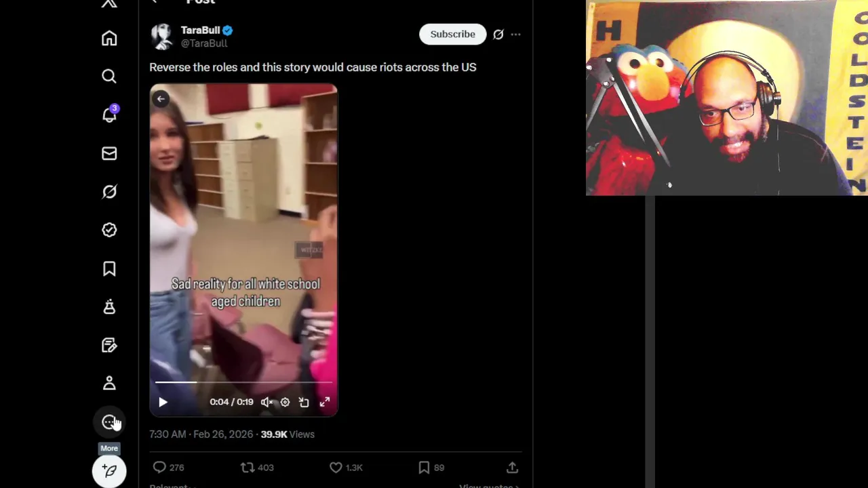Open the Notifications bell icon
Viewport: 868px width, 488px height.
coord(109,115)
